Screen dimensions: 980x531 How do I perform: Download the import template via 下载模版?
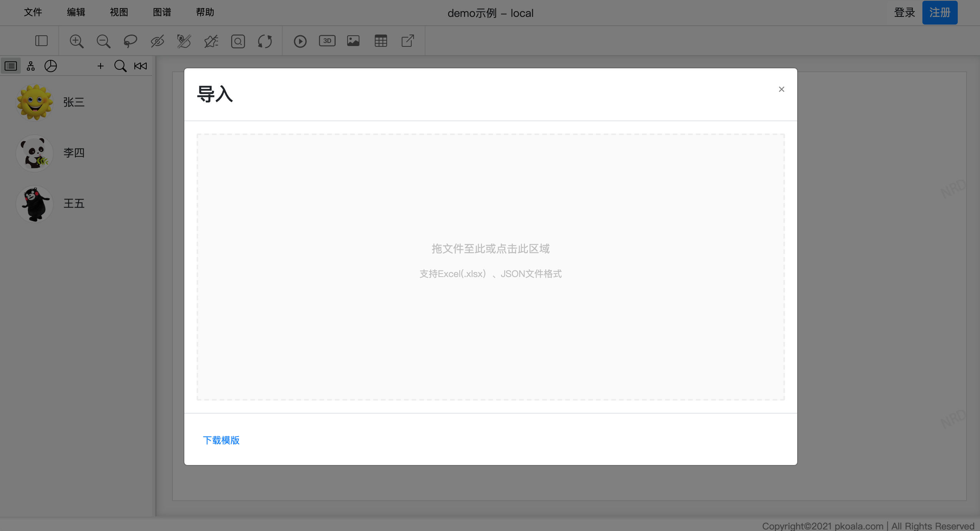[x=221, y=440]
